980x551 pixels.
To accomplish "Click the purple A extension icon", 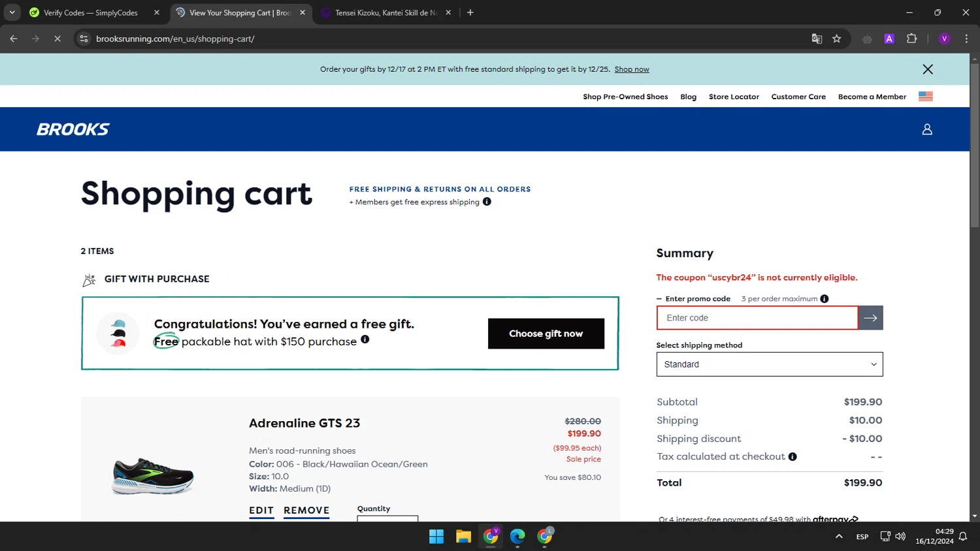I will coord(889,39).
